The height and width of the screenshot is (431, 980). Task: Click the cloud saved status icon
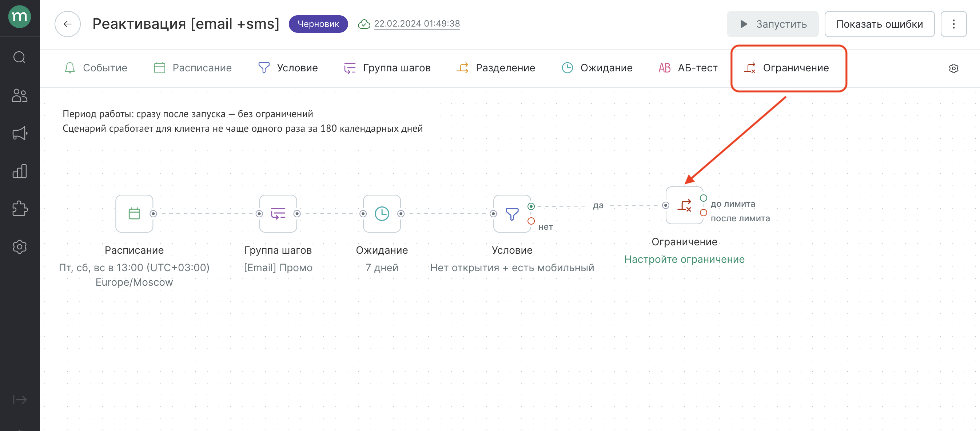click(364, 24)
